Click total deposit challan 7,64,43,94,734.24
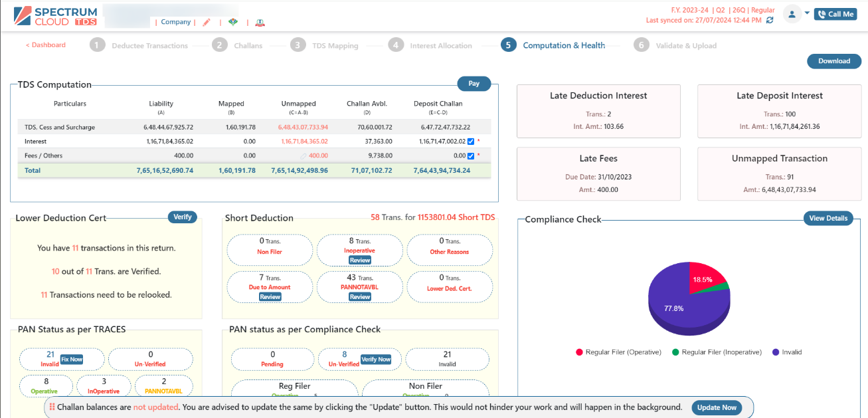This screenshot has height=418, width=868. coord(442,171)
